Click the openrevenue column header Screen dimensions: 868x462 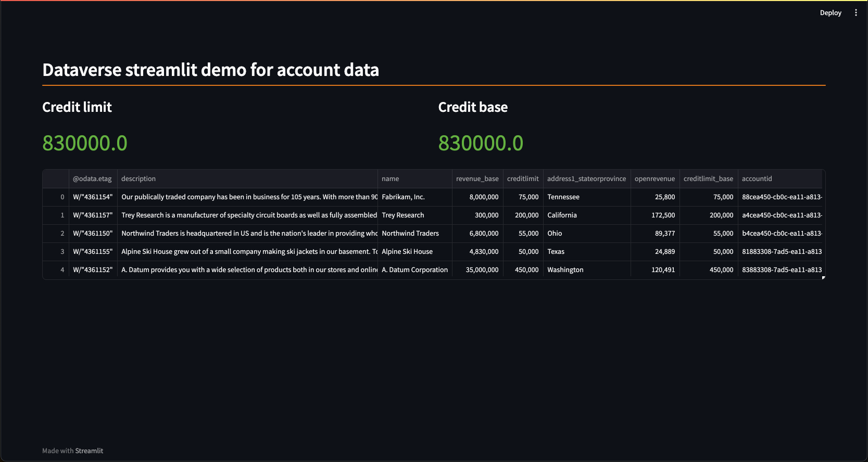click(x=655, y=178)
